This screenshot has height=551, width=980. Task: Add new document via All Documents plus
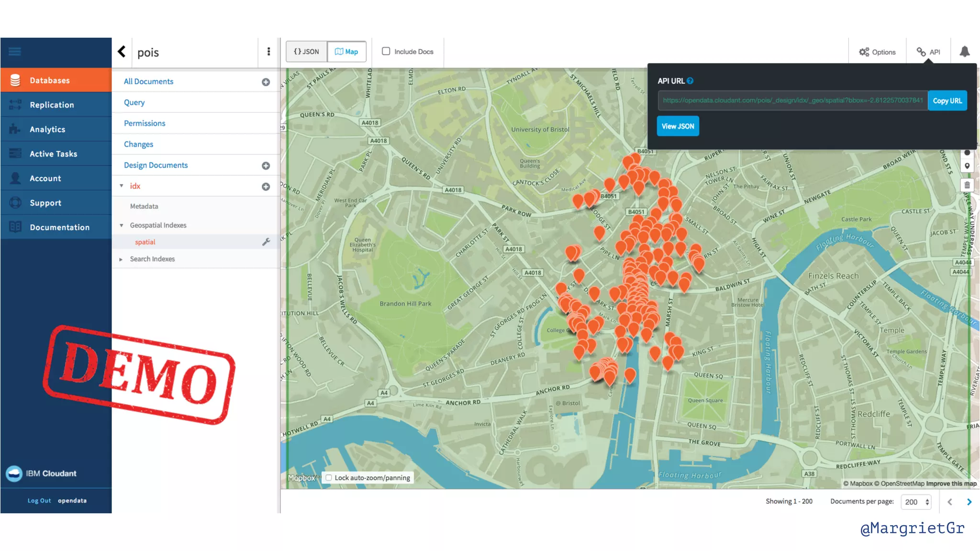coord(266,82)
